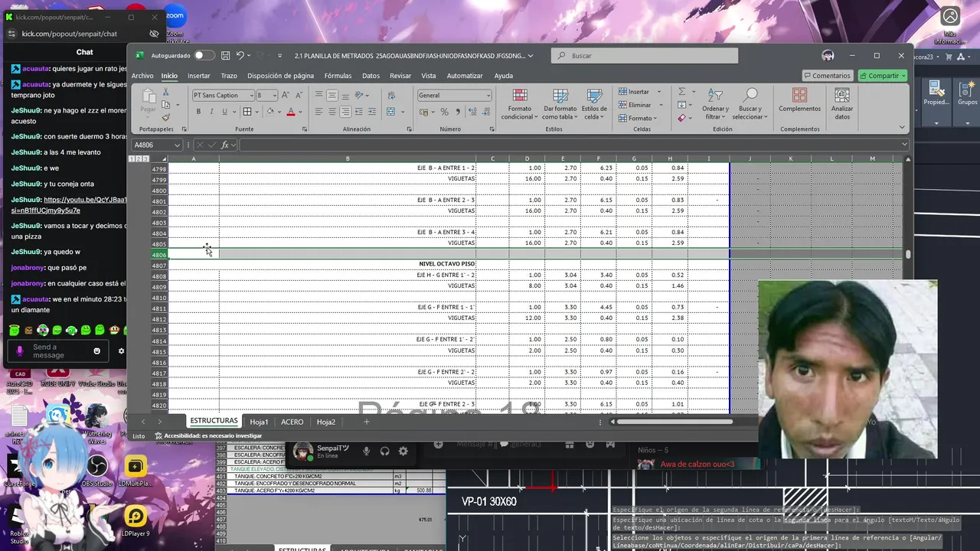
Task: Open the font size 8 dropdown
Action: pyautogui.click(x=274, y=96)
